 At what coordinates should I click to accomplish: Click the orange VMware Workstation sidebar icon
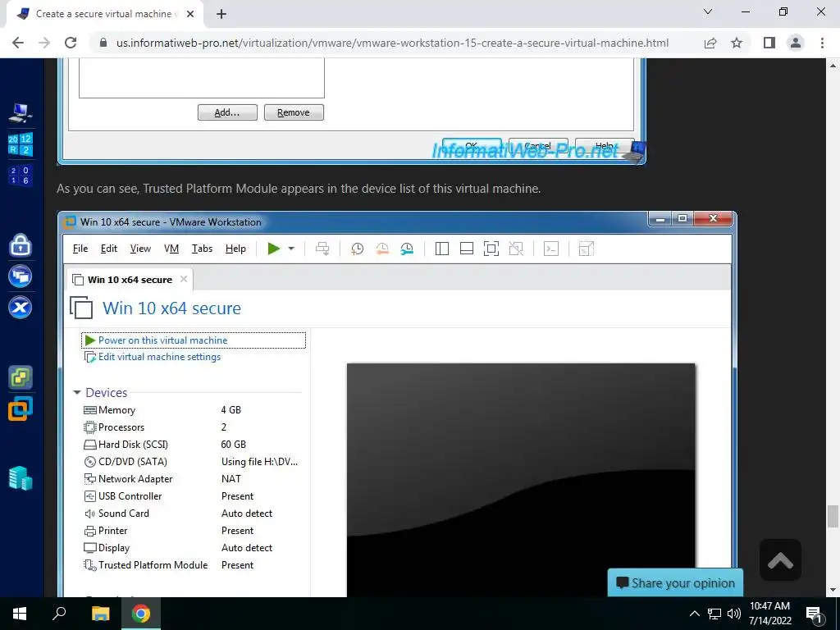(21, 409)
